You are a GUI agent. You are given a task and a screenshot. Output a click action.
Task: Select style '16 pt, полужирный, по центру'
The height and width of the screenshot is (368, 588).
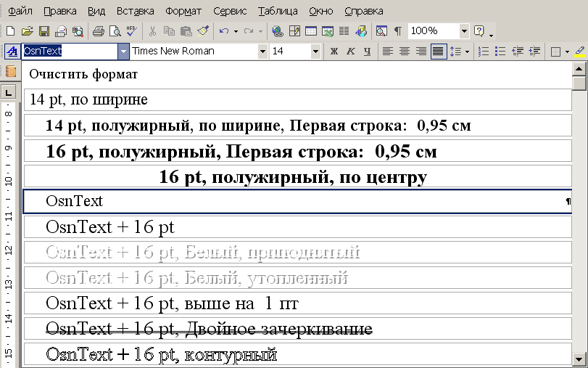[298, 176]
